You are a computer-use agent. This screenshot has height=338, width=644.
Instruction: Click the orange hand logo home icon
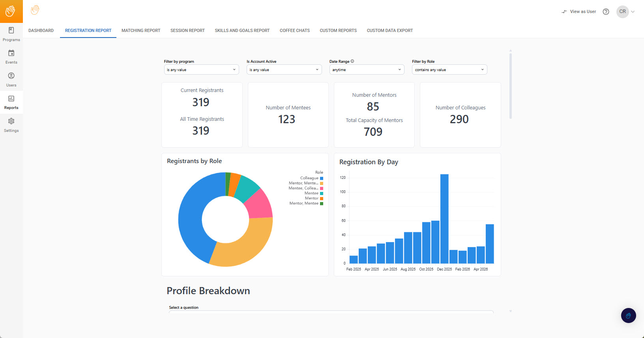pyautogui.click(x=11, y=11)
